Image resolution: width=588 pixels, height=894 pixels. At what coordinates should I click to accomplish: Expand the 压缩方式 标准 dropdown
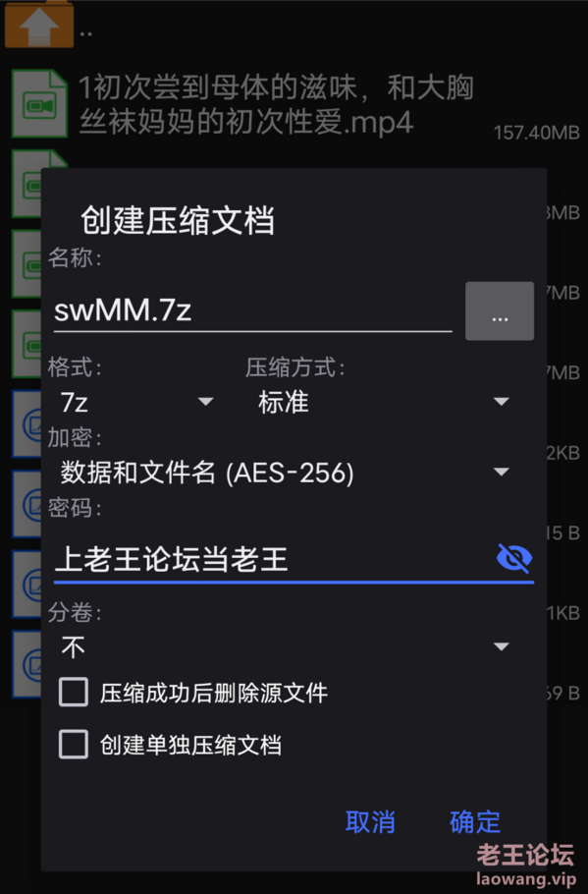[x=384, y=402]
